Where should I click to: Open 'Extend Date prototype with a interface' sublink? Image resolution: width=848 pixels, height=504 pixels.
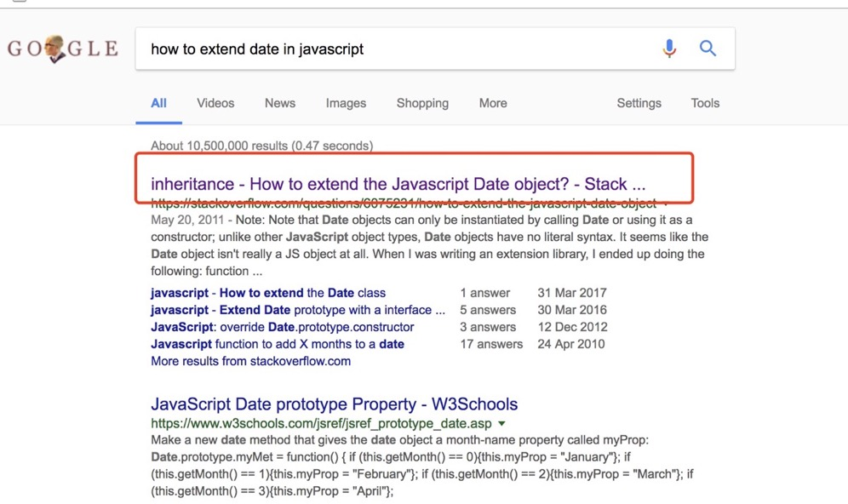(x=298, y=310)
